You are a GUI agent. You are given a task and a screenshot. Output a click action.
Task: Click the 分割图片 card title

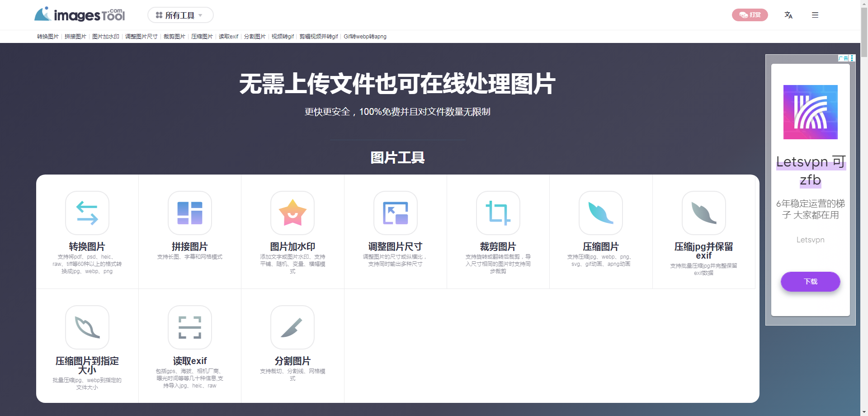tap(292, 361)
